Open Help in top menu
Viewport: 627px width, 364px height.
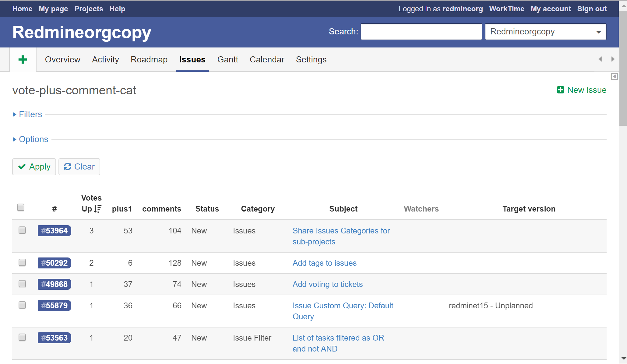click(x=117, y=9)
